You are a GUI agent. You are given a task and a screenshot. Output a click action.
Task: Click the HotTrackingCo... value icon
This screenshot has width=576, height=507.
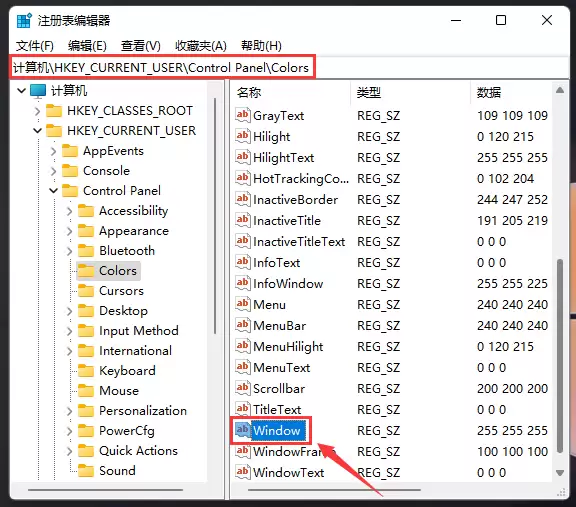(x=242, y=178)
